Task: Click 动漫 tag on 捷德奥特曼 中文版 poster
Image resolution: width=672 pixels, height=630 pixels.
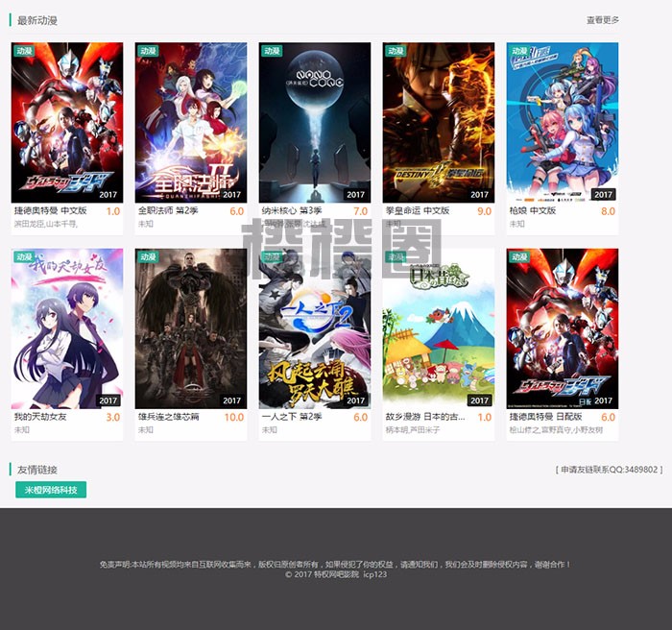Action: [24, 51]
